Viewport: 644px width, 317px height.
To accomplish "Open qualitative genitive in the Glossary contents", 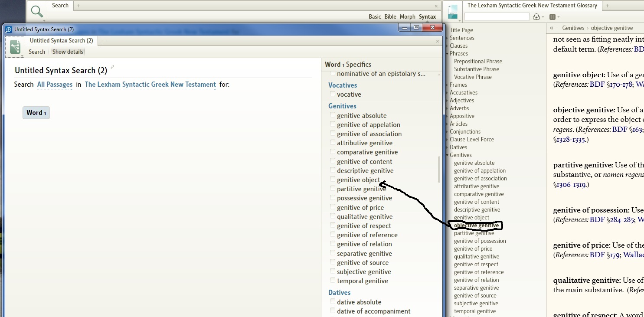I will (x=477, y=257).
